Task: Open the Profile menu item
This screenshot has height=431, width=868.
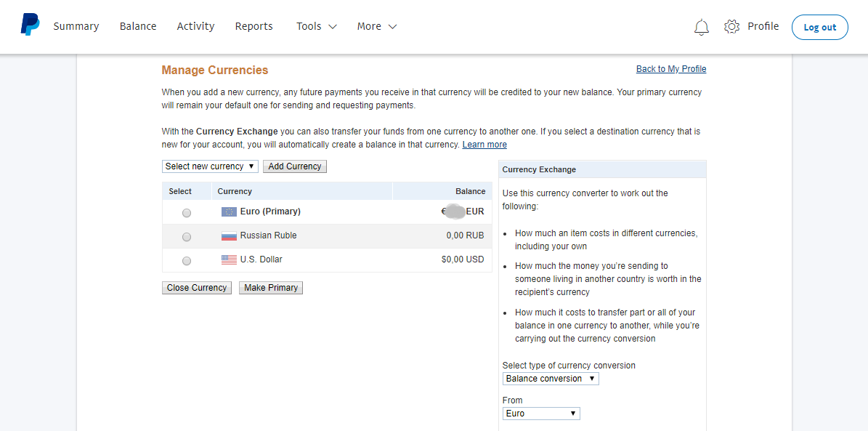Action: (x=763, y=26)
